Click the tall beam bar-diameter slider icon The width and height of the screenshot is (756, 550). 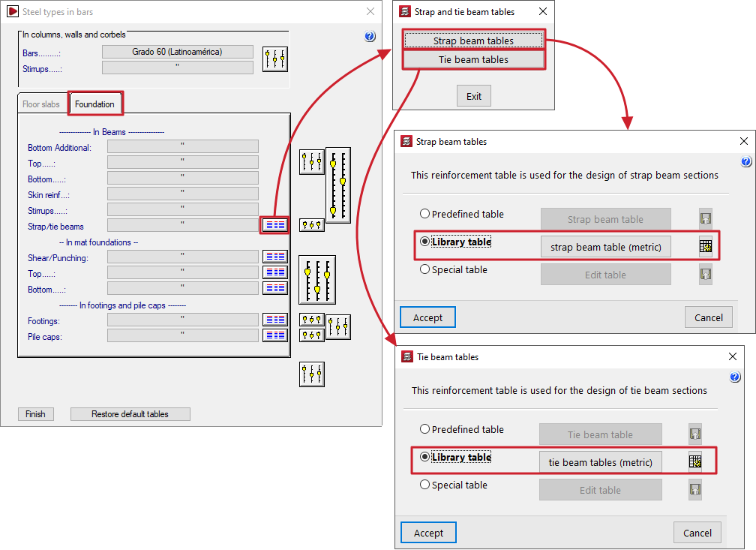(337, 185)
